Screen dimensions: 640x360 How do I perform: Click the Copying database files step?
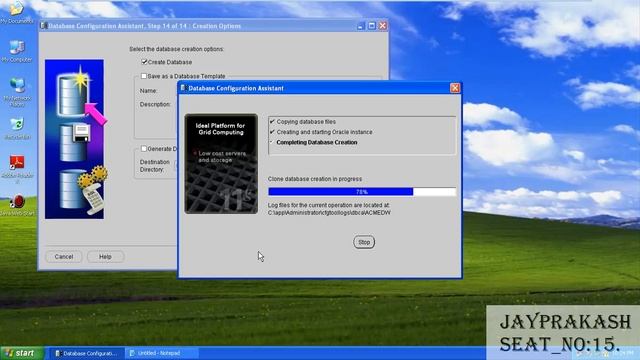point(306,122)
